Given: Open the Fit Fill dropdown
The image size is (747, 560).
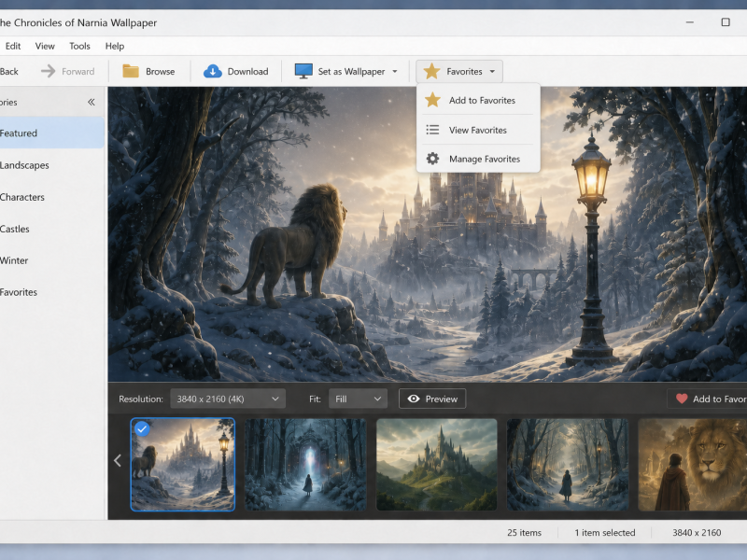Looking at the screenshot, I should pyautogui.click(x=358, y=399).
